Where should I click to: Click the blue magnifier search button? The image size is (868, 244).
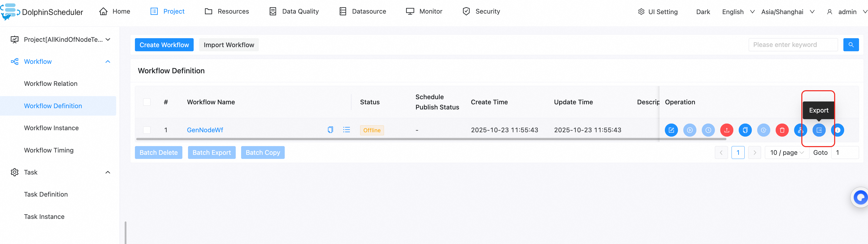(x=851, y=45)
